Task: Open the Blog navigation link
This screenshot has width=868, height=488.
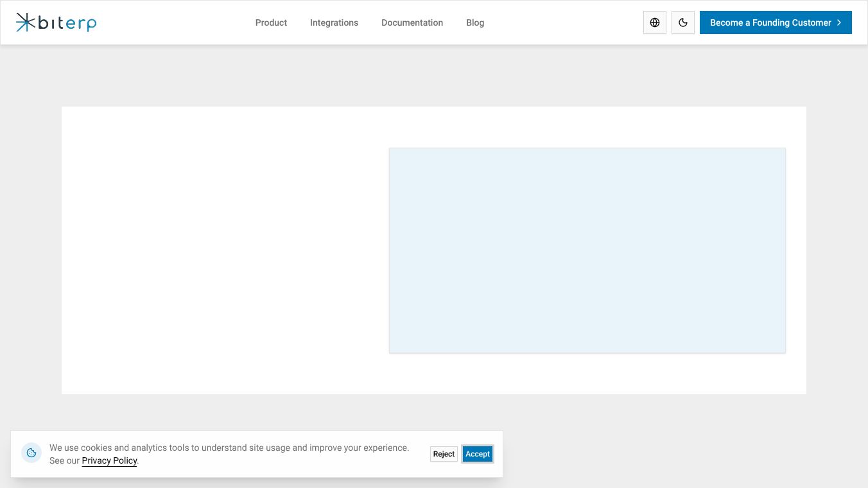Action: coord(475,22)
